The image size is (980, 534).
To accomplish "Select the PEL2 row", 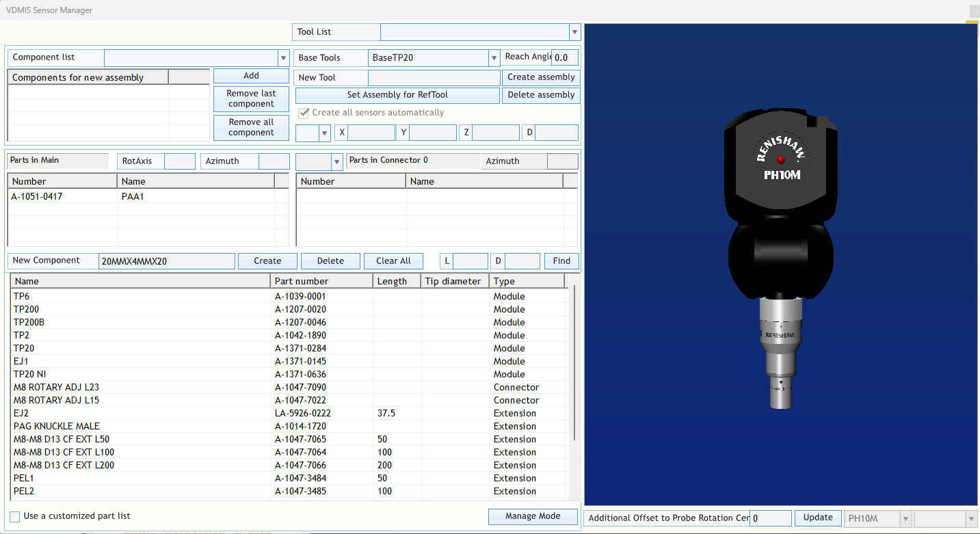I will [x=289, y=491].
